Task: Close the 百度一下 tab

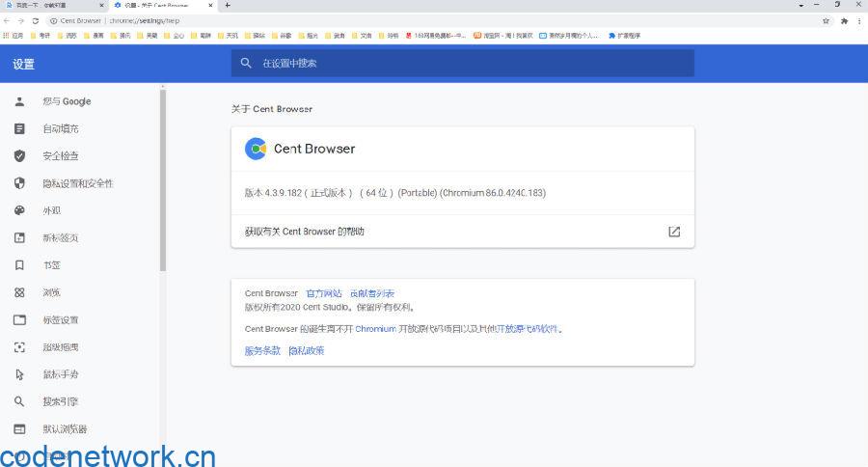Action: (x=101, y=5)
